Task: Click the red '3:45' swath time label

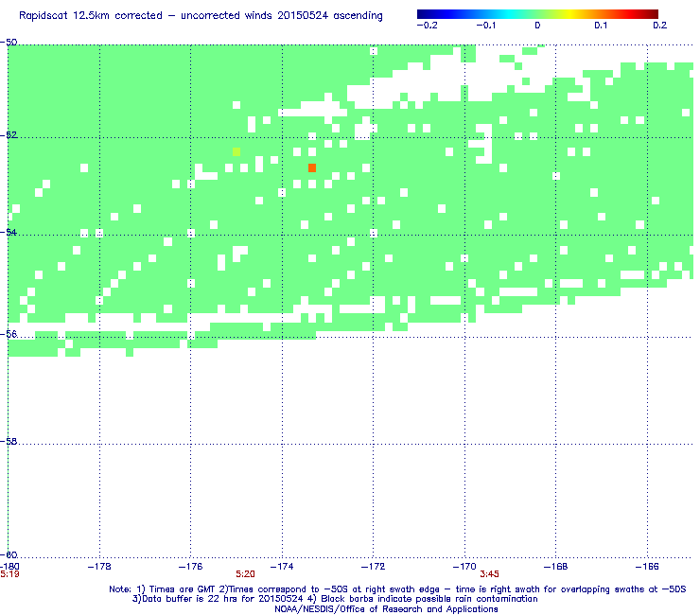Action: pyautogui.click(x=489, y=574)
